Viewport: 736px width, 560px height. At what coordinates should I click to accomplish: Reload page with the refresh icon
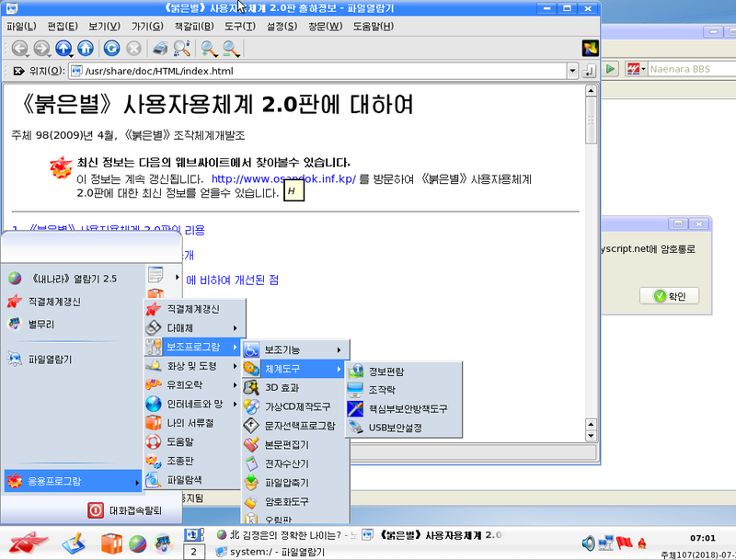[x=111, y=48]
